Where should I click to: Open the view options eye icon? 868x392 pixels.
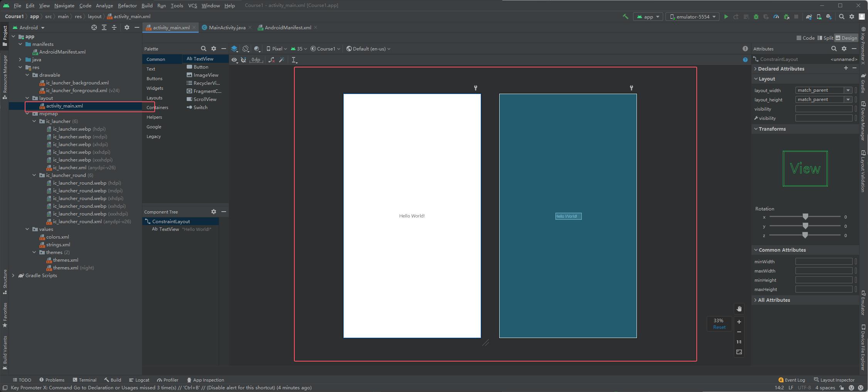(234, 60)
